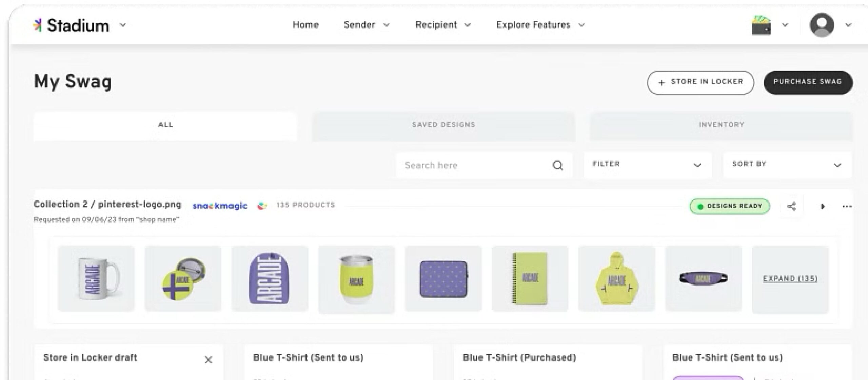Click the search magnifier icon
Viewport: 868px width, 380px height.
[x=557, y=165]
